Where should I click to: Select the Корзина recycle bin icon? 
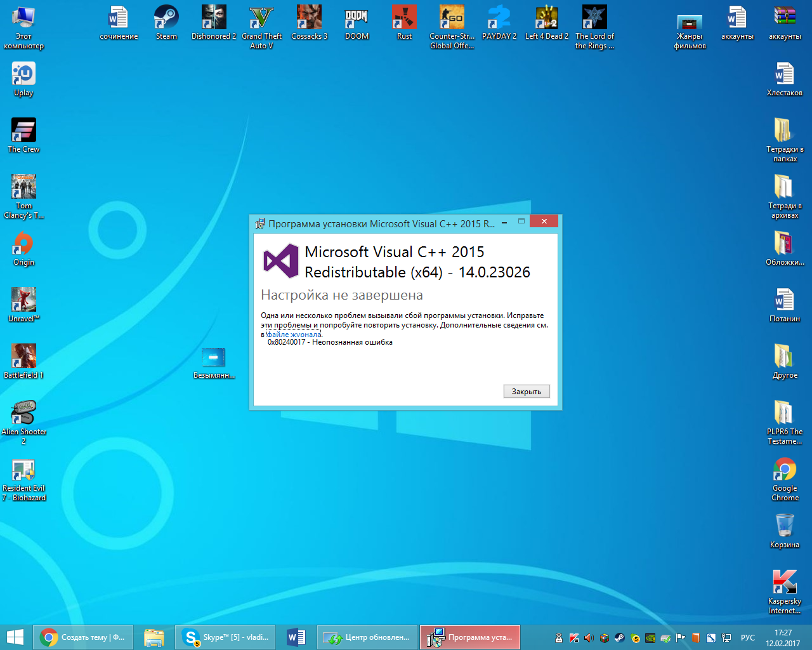785,531
